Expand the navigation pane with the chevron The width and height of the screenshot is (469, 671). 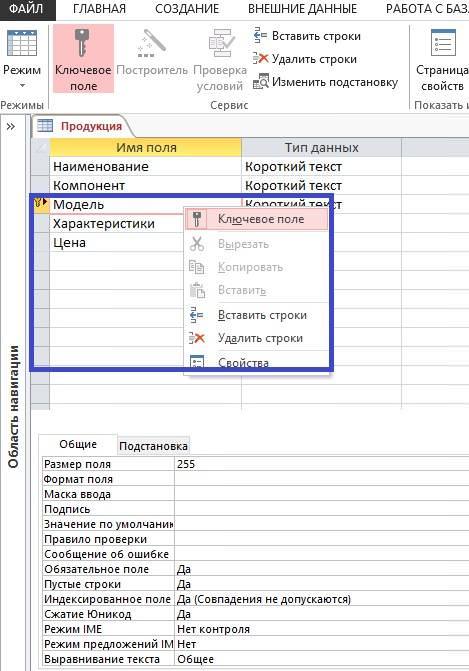[x=11, y=126]
